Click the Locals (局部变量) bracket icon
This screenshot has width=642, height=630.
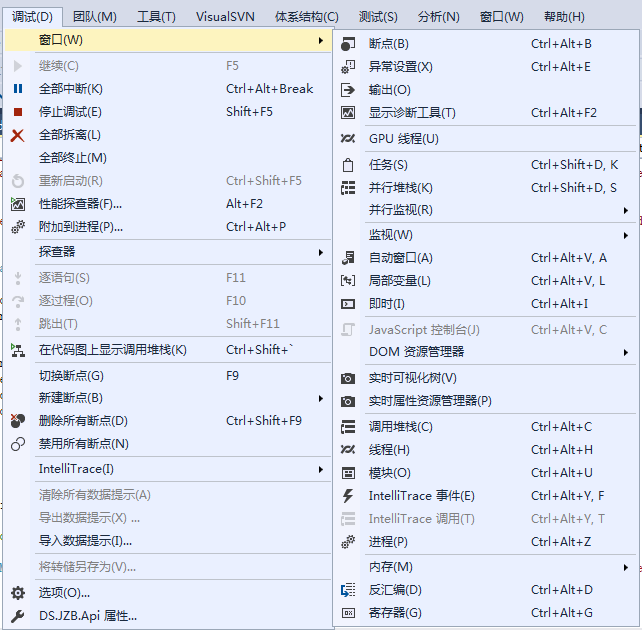coord(348,281)
